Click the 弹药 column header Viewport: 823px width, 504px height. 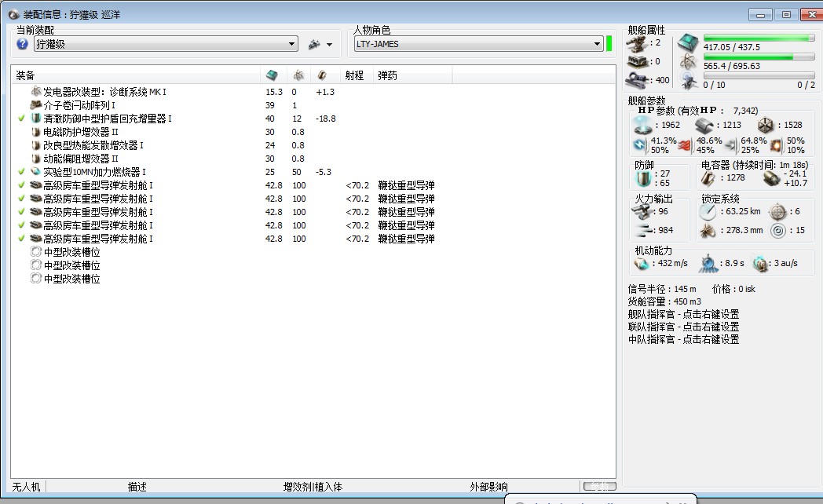pos(387,75)
